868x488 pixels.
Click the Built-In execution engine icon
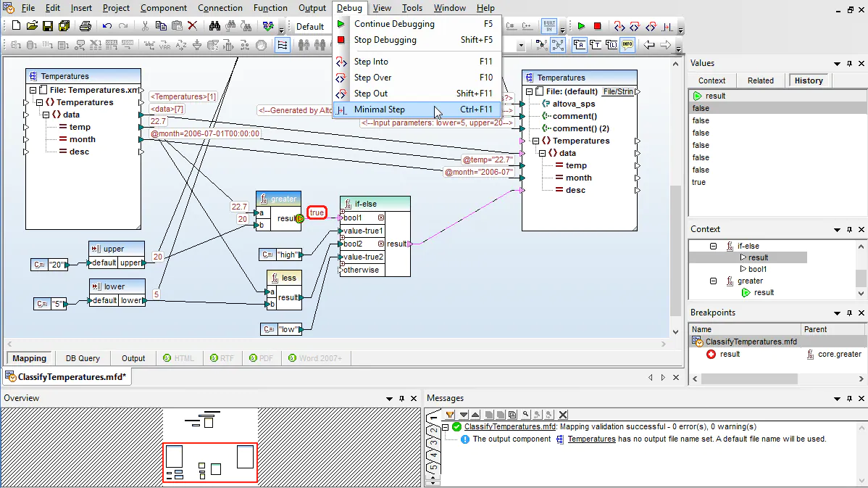[x=549, y=26]
